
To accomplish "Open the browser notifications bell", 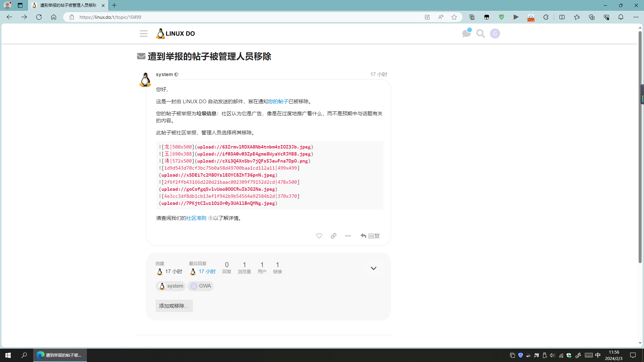I will [621, 17].
